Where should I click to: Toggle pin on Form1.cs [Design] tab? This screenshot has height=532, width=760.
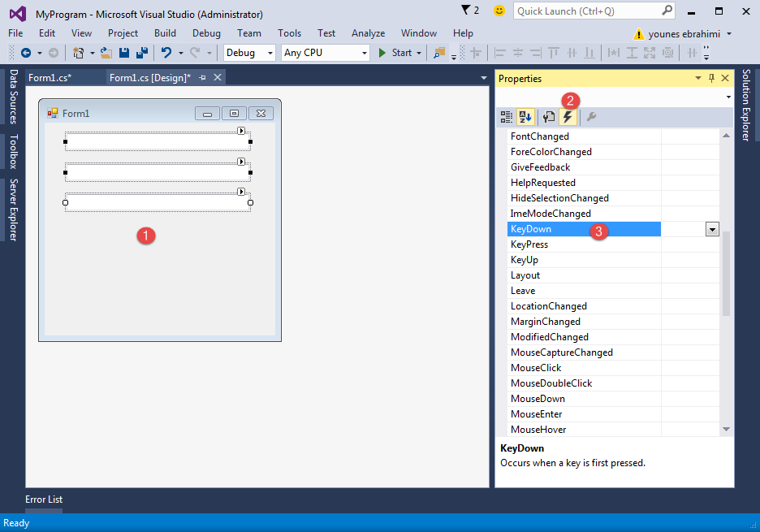pos(203,78)
